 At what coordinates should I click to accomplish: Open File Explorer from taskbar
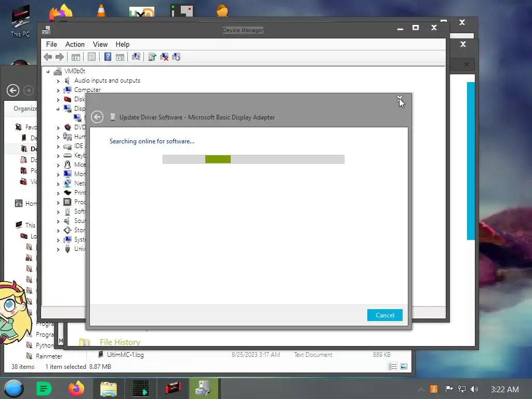point(109,389)
